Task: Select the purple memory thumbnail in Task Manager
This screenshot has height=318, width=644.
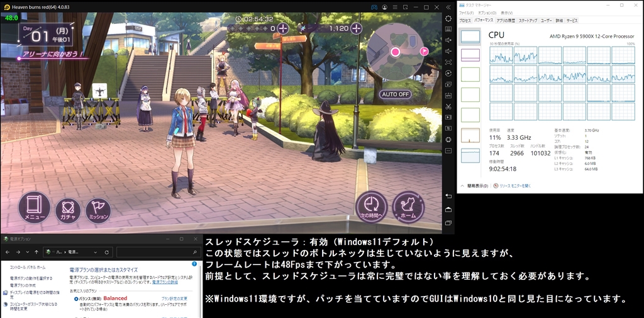Action: [x=470, y=55]
